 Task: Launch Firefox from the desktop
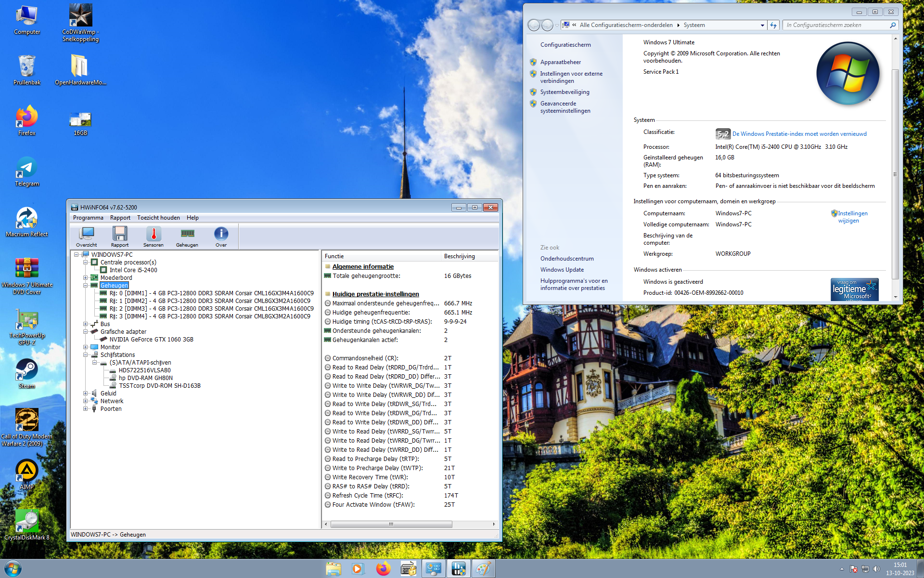point(27,120)
